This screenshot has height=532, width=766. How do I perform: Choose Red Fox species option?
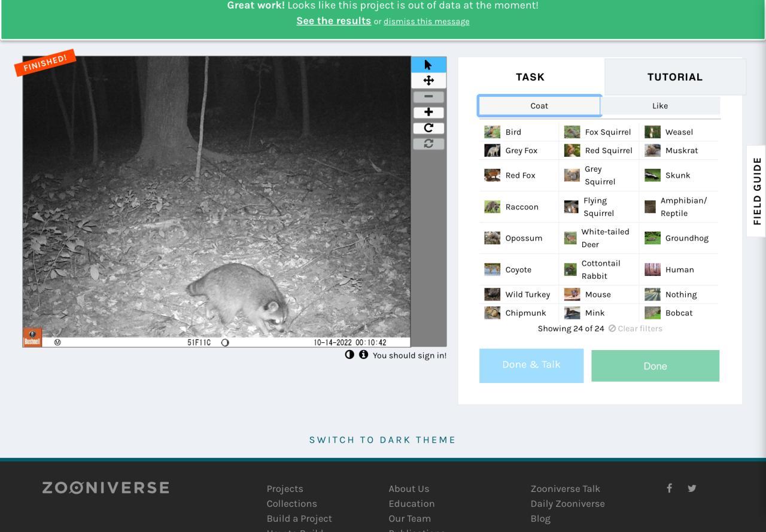[519, 175]
